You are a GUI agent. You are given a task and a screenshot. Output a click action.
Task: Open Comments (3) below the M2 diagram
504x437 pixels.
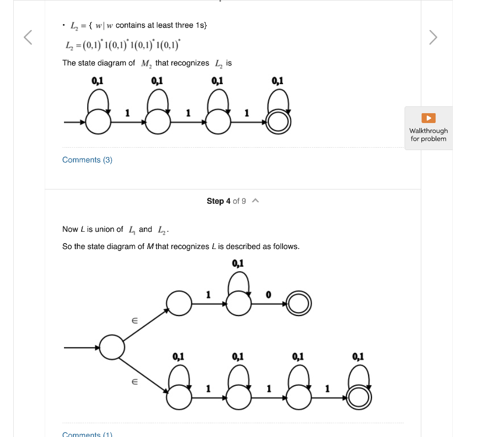tap(87, 159)
